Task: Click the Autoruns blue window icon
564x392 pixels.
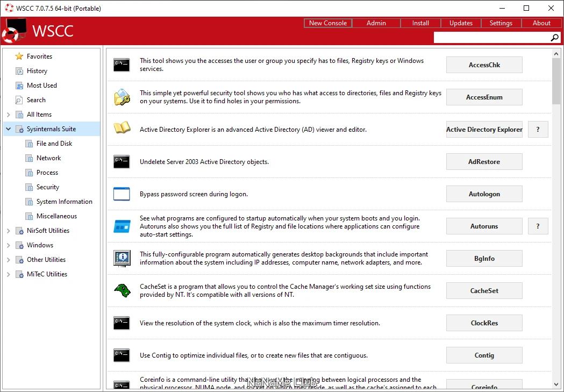Action: click(122, 226)
